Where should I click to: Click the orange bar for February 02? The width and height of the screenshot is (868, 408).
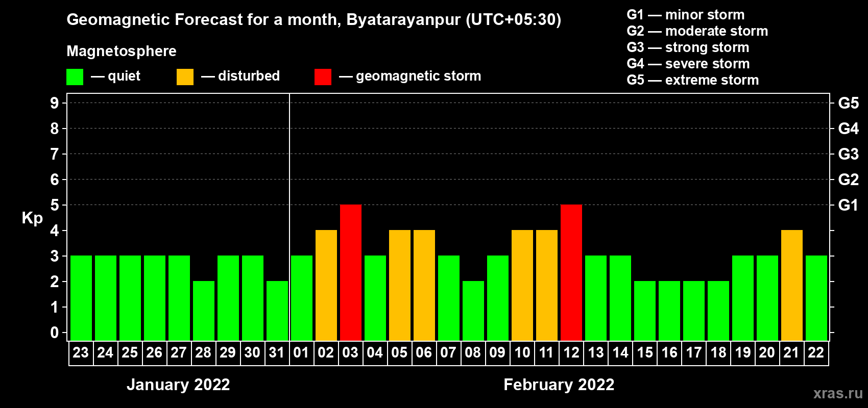(326, 286)
